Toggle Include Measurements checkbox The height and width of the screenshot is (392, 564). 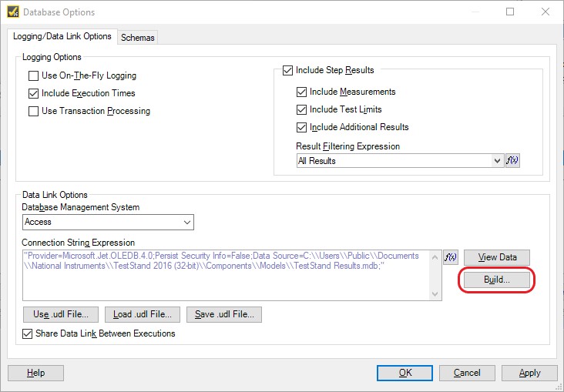tap(301, 92)
